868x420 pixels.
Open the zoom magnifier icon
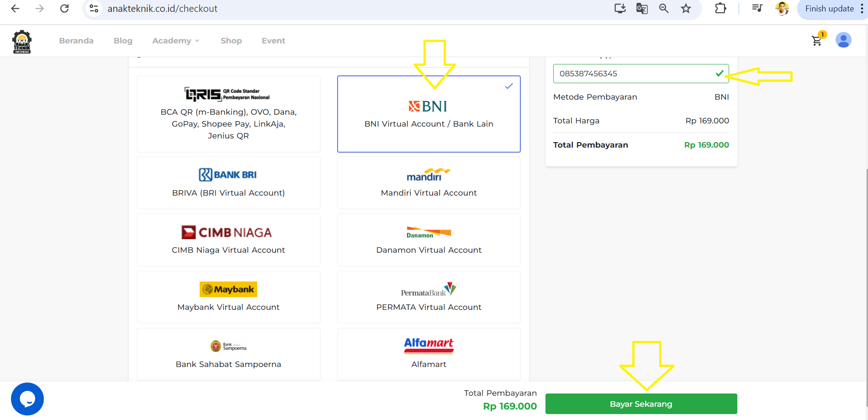(x=664, y=9)
